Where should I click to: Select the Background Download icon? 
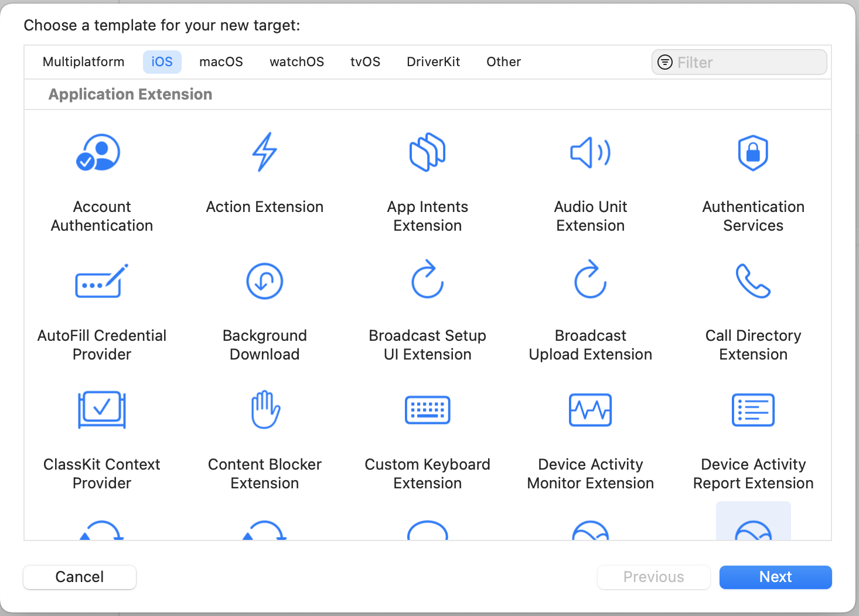(x=265, y=281)
